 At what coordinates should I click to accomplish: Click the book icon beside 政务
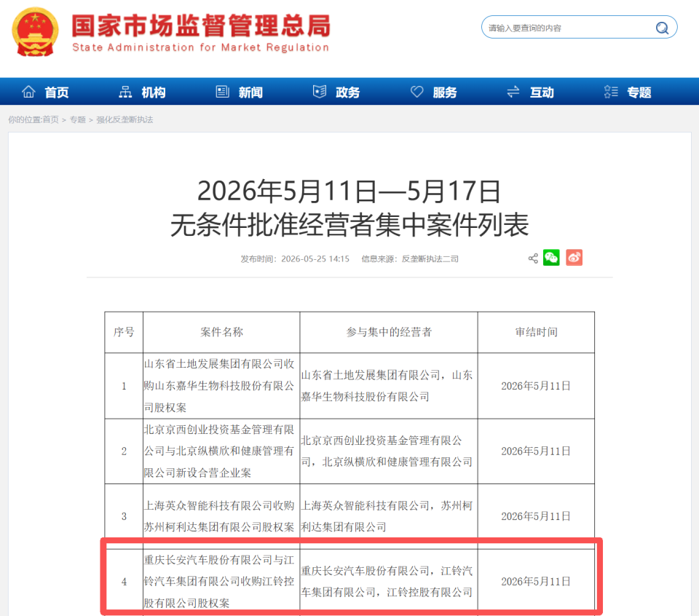(x=320, y=91)
